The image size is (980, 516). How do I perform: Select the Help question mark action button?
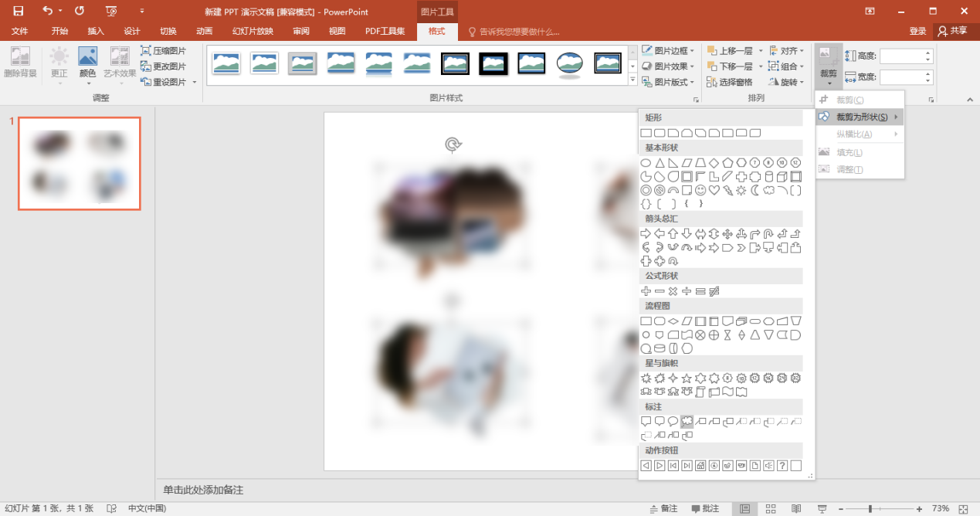click(x=782, y=465)
